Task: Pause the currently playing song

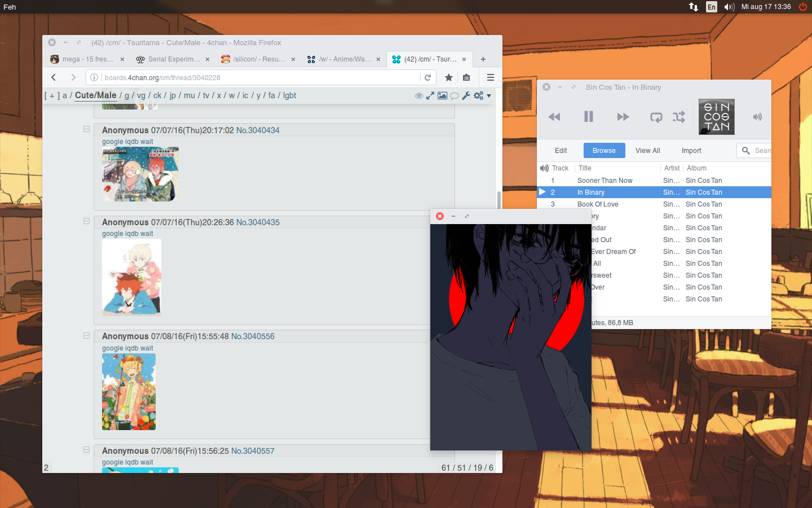Action: 588,117
